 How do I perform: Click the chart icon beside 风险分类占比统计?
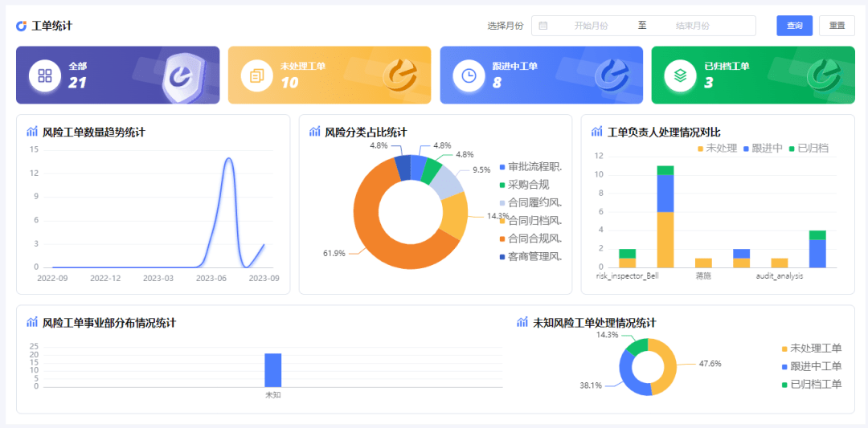click(314, 132)
